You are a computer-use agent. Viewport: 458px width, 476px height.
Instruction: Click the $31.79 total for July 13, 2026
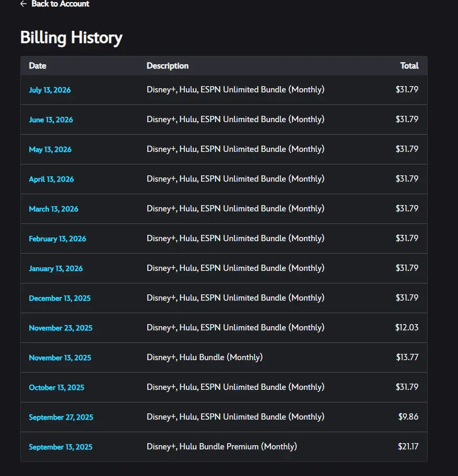coord(407,89)
